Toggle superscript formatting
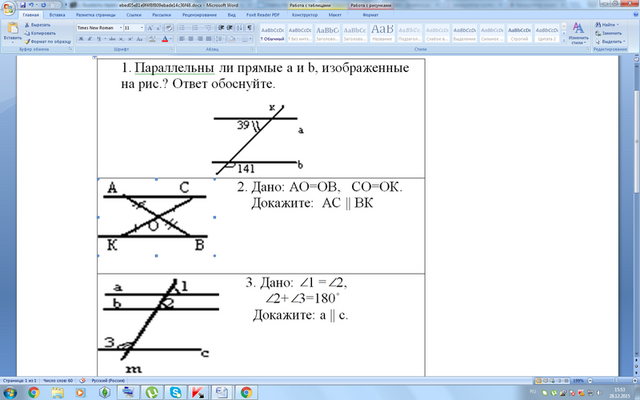The image size is (640, 400). click(x=130, y=39)
